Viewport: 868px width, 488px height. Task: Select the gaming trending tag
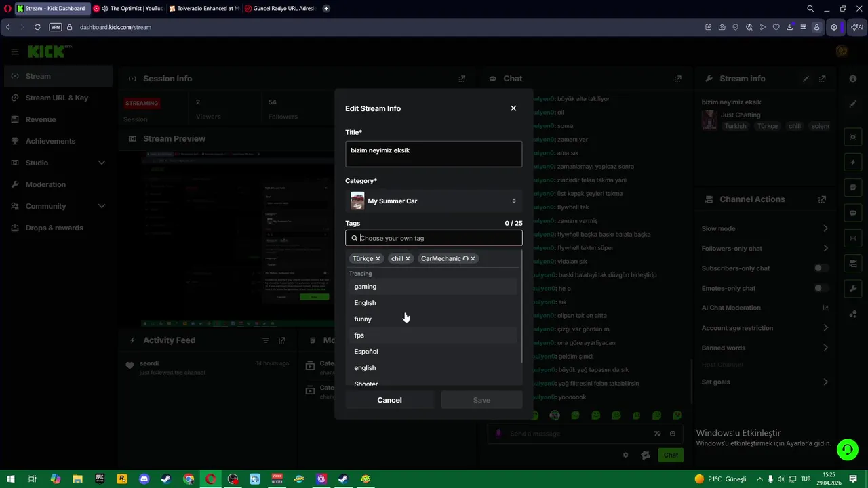click(x=433, y=287)
